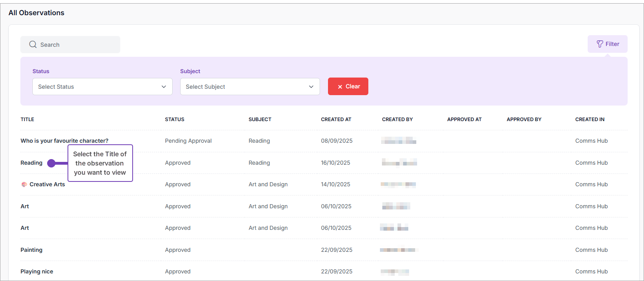Open the Creative Arts observation

click(47, 184)
